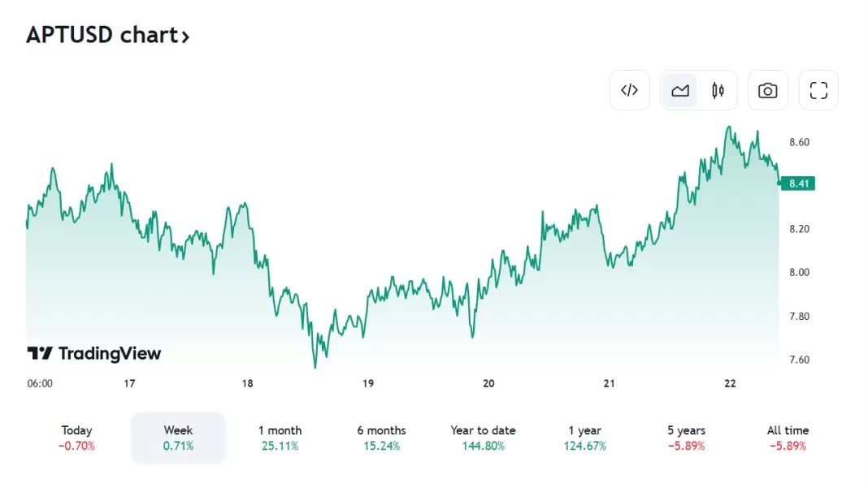Select the Today time range
The width and height of the screenshot is (868, 488).
[76, 438]
